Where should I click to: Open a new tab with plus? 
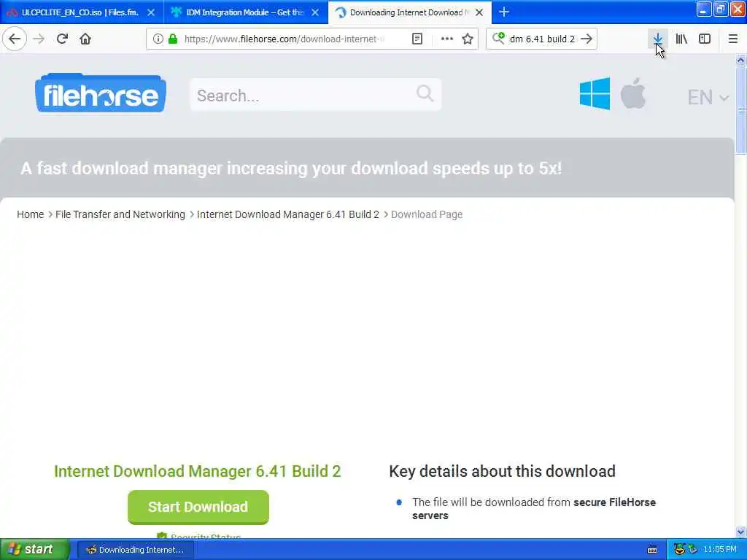[504, 12]
